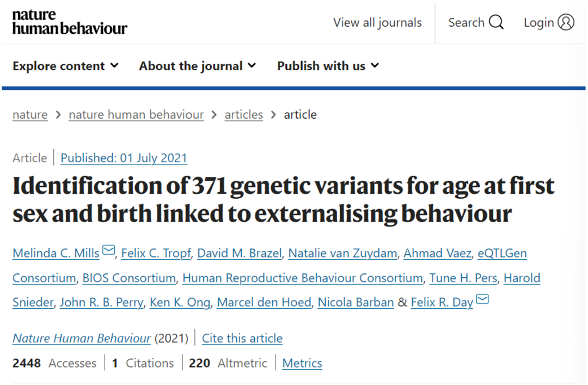Open the About the journal dropdown

(x=197, y=66)
